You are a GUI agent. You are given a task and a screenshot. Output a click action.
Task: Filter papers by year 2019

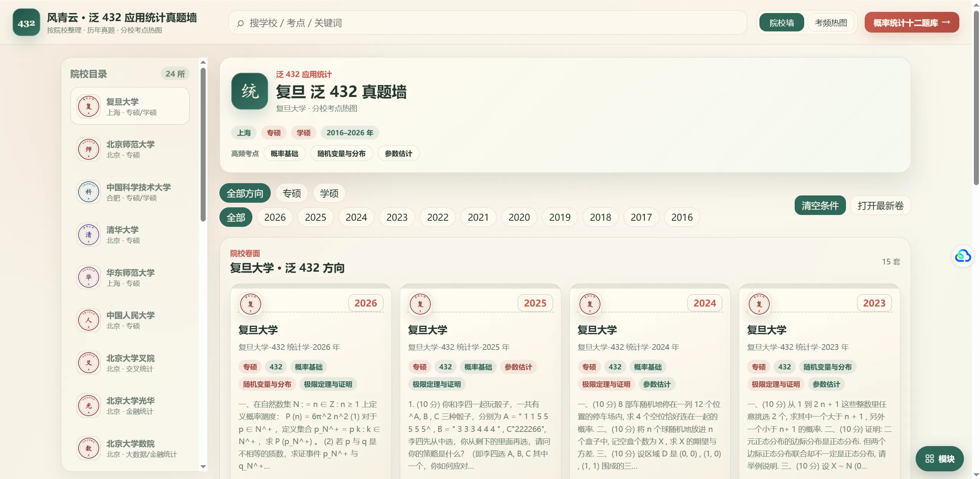point(560,217)
